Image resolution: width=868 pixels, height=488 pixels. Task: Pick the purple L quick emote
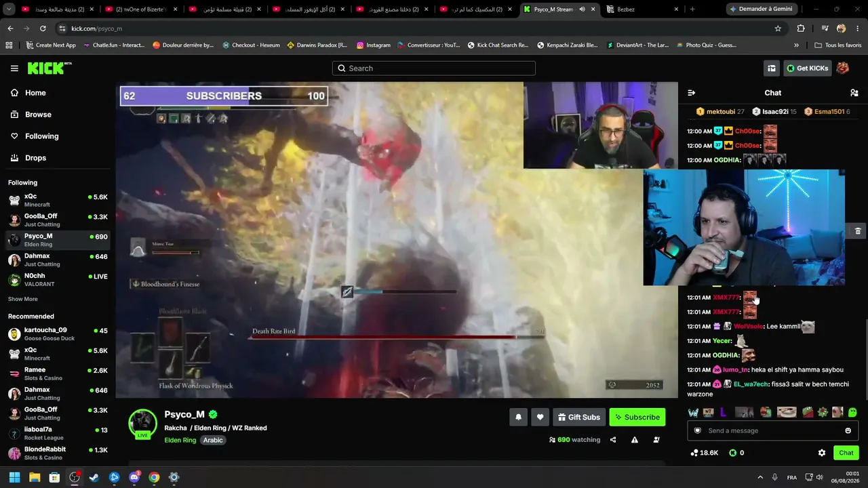(723, 412)
